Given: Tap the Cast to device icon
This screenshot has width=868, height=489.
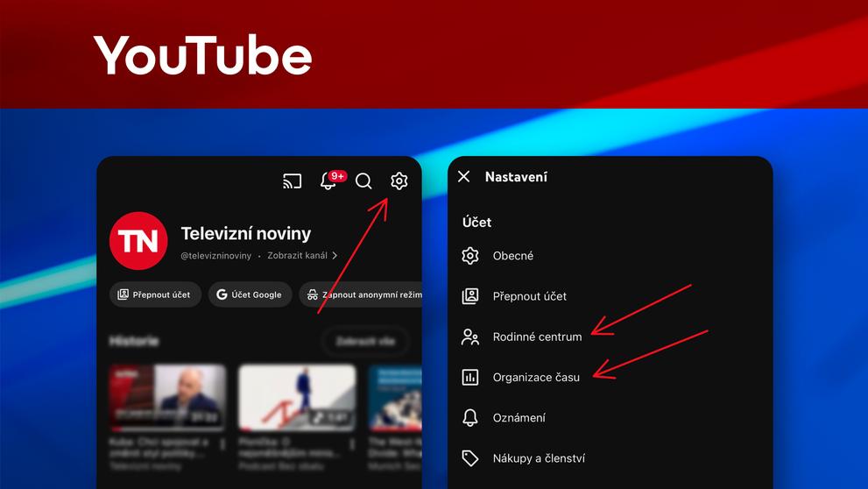Looking at the screenshot, I should (293, 181).
